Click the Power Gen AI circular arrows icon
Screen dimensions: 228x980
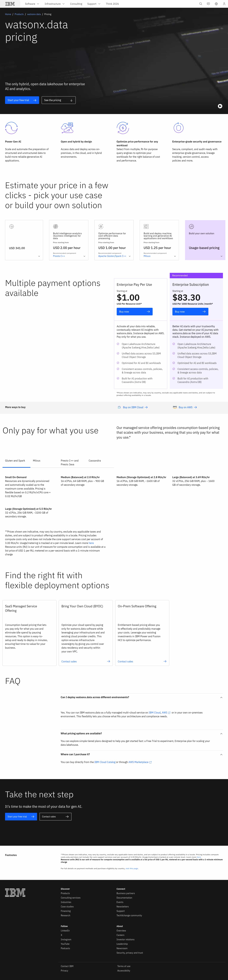(11, 128)
